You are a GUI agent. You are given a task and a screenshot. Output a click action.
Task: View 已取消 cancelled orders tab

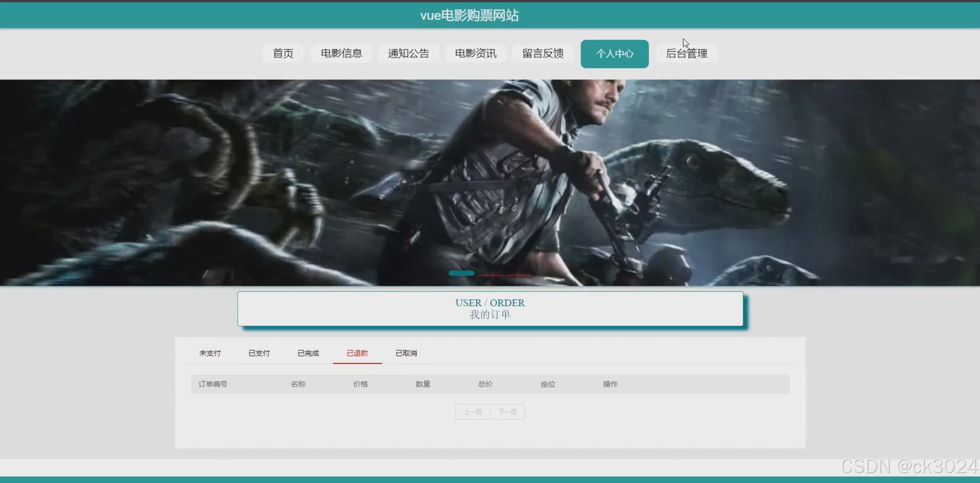coord(406,353)
